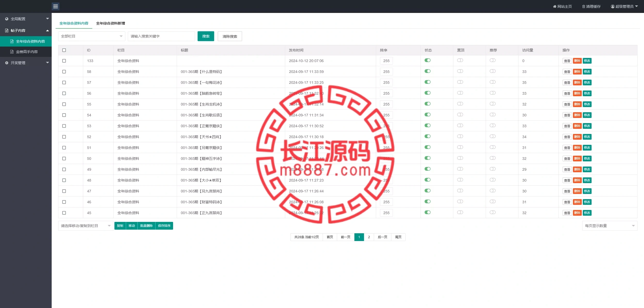Screen dimensions: 644x308
Task: Go to pagination 首页
Action: (x=330, y=237)
